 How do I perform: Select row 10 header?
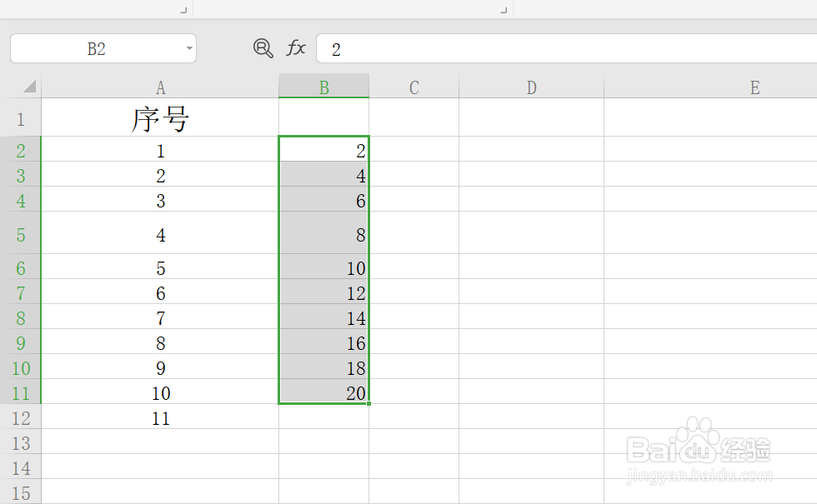[20, 367]
